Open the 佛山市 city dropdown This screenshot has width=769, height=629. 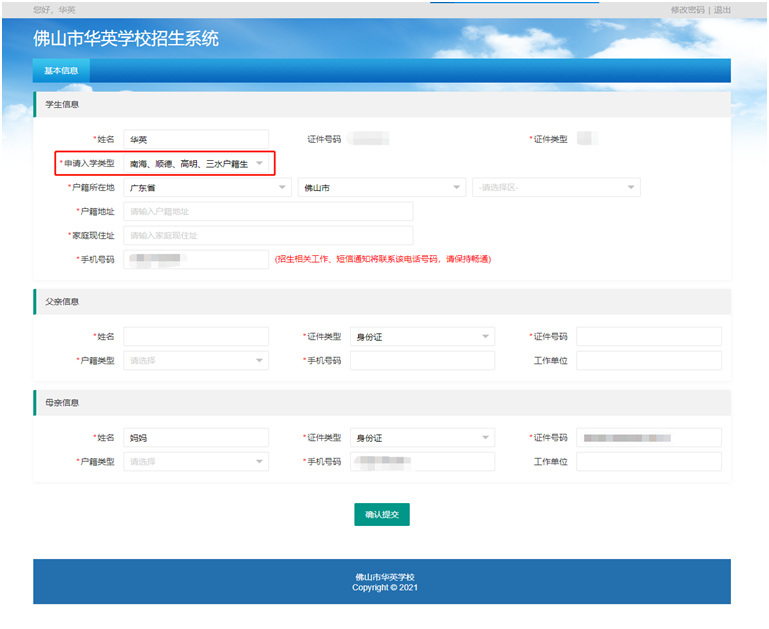coord(381,187)
